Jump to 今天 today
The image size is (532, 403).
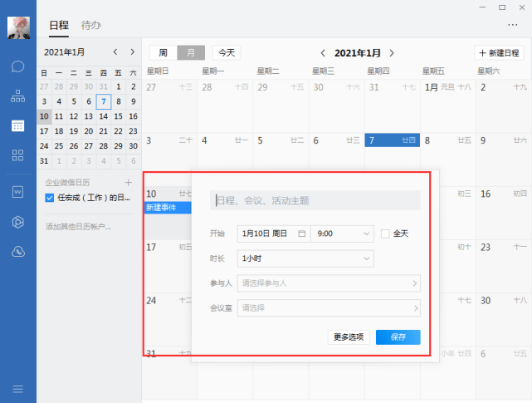(227, 52)
